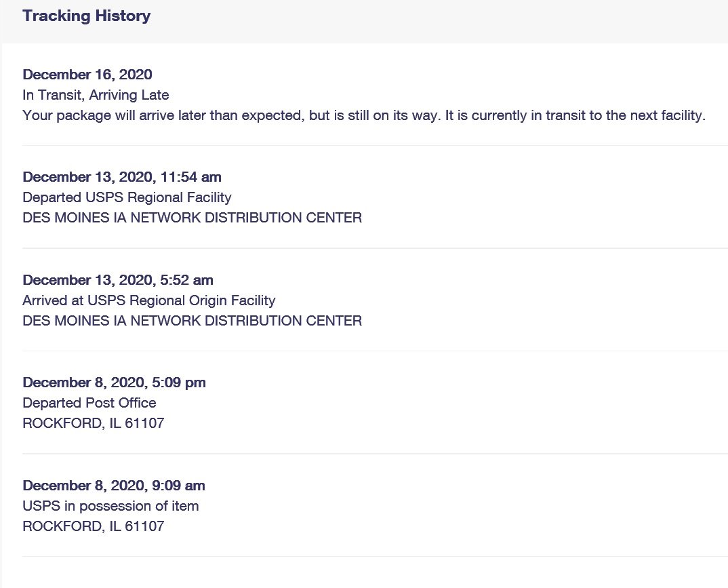Image resolution: width=728 pixels, height=588 pixels.
Task: Click divider line below the 11:54 am entry
Action: [375, 248]
